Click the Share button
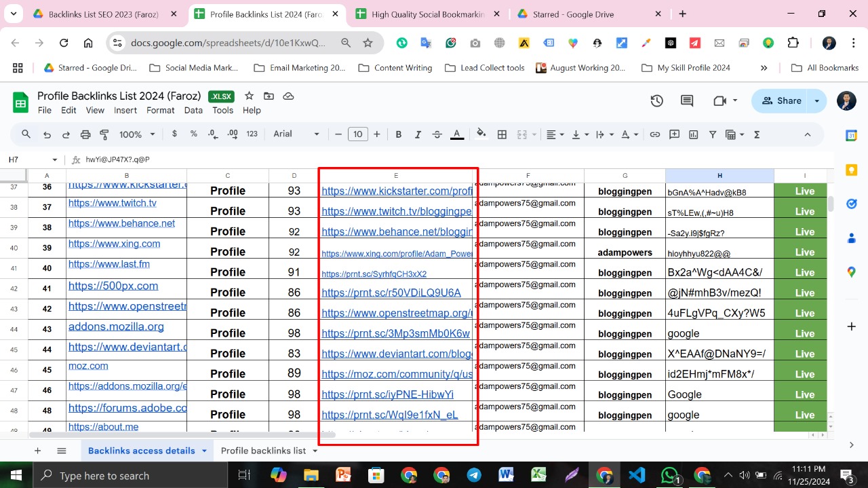This screenshot has width=868, height=488. tap(781, 100)
